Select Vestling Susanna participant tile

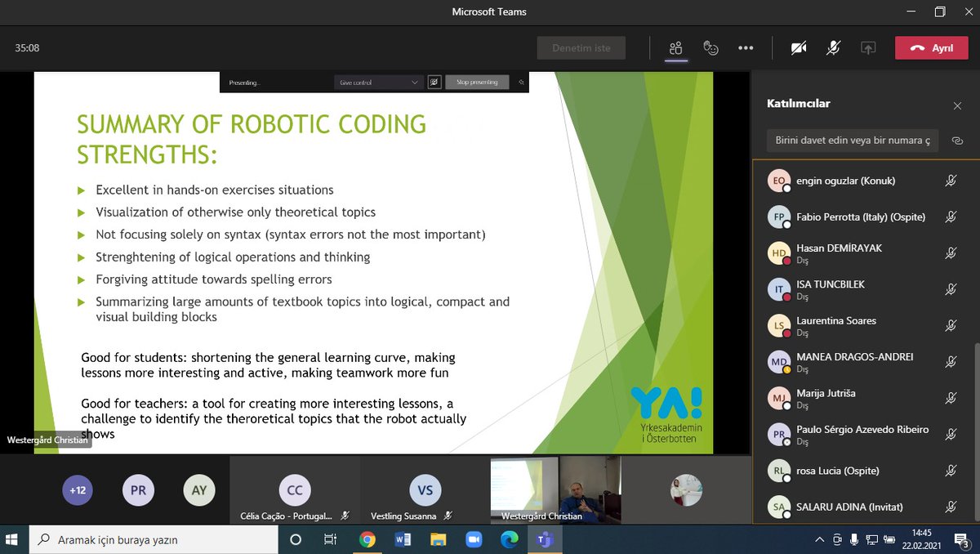point(425,490)
